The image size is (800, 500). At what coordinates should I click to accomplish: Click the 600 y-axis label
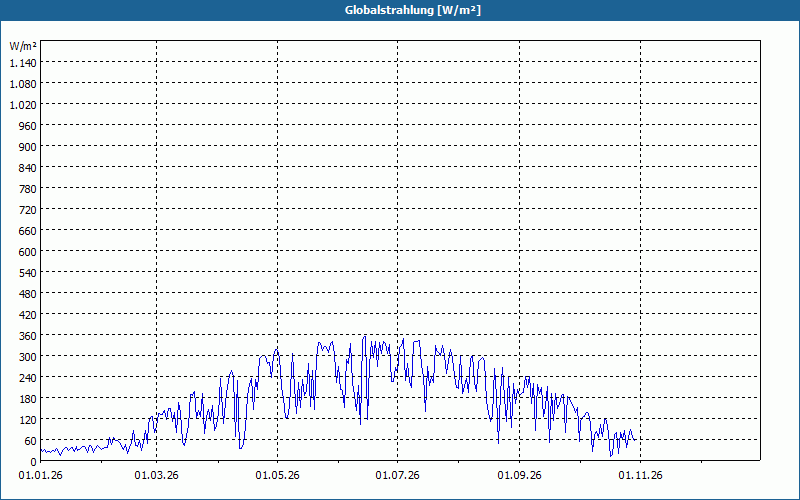(x=28, y=252)
